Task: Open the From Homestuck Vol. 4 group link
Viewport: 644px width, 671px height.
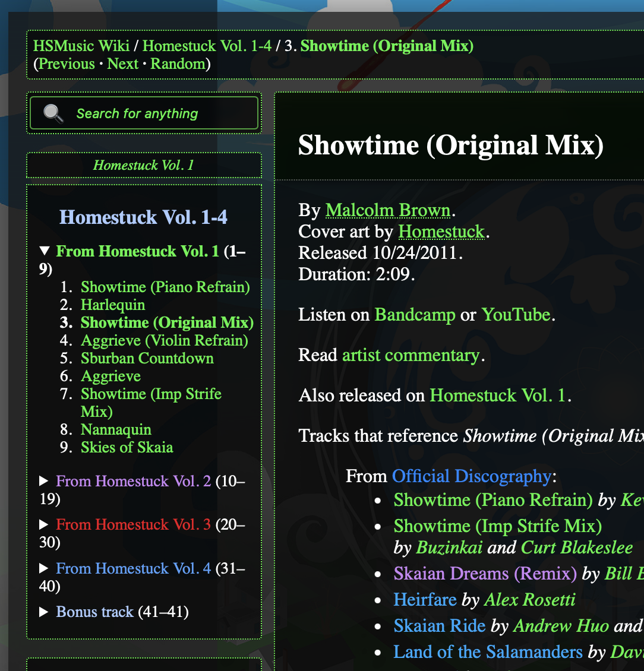Action: (134, 568)
